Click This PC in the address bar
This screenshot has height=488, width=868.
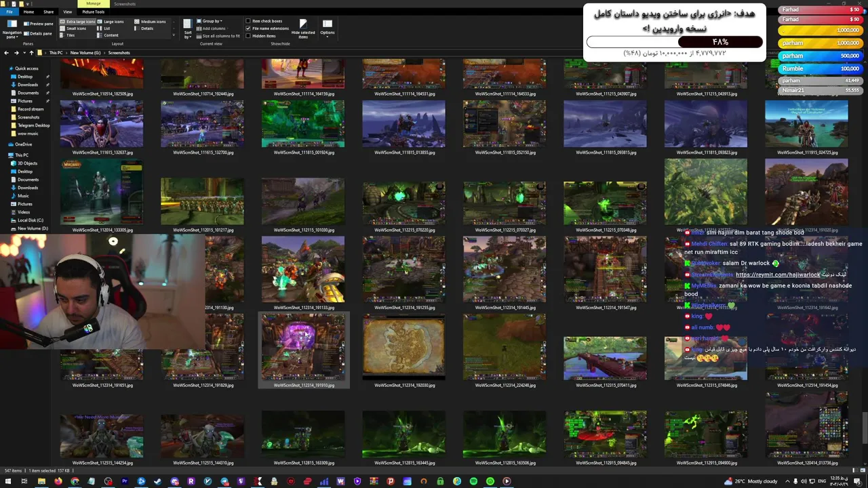coord(56,53)
